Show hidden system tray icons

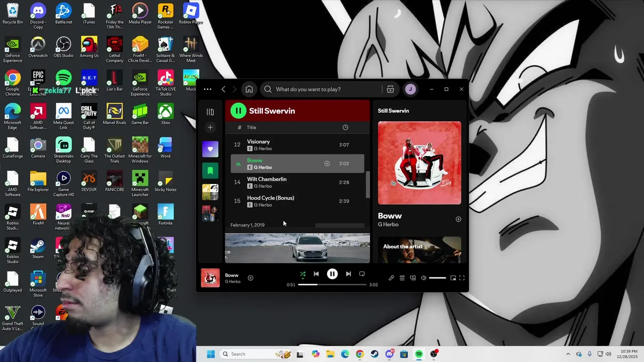point(568,354)
